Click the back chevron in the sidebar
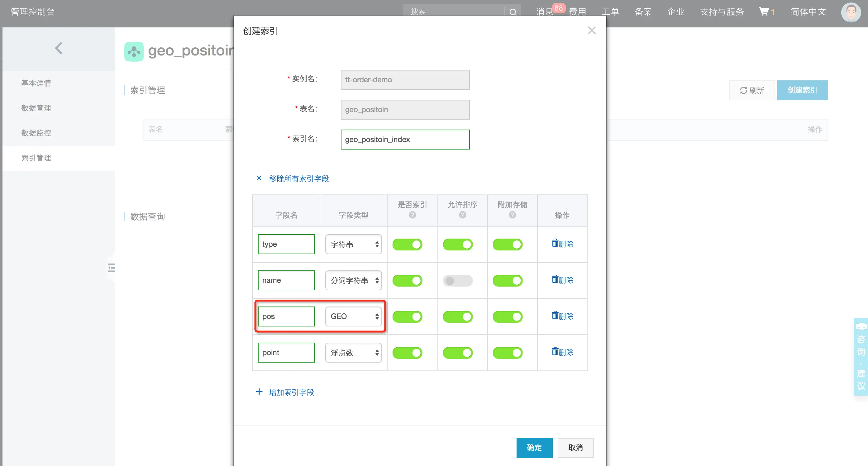Image resolution: width=868 pixels, height=466 pixels. [x=59, y=48]
